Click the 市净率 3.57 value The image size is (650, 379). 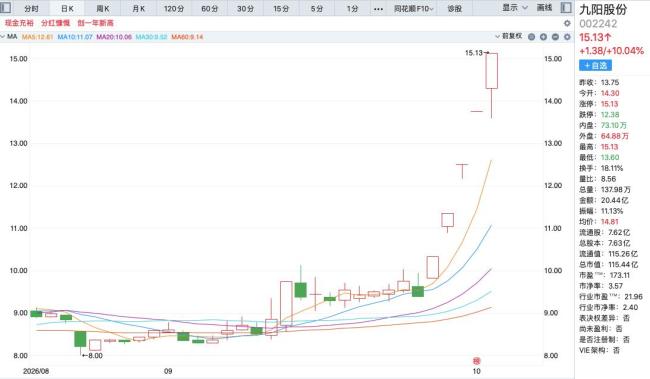point(615,286)
